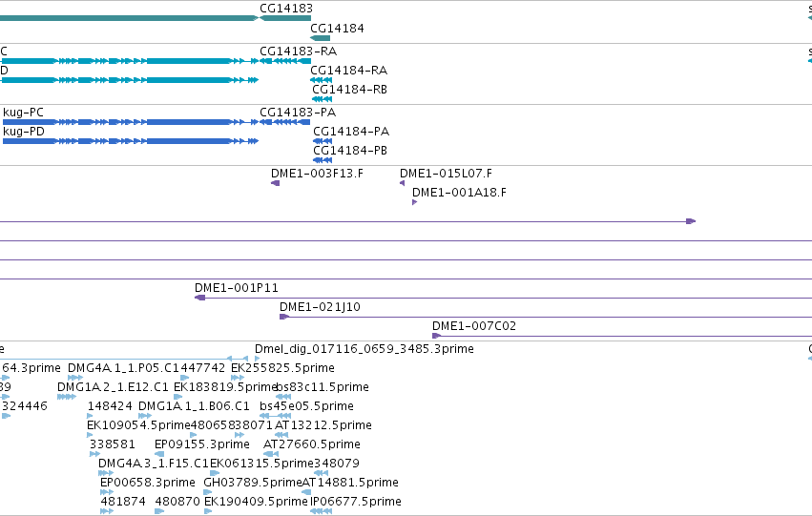Click the CG14183-PA protein glyph

point(285,122)
